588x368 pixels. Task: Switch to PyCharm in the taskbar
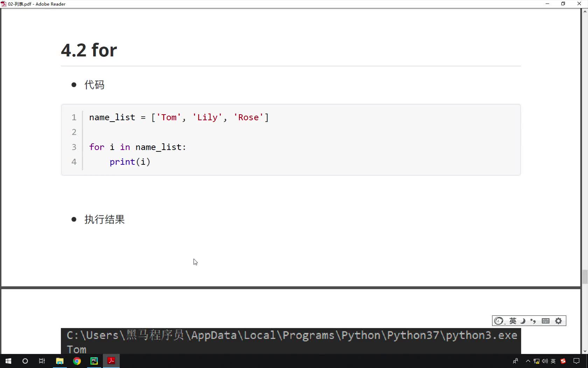pos(94,361)
